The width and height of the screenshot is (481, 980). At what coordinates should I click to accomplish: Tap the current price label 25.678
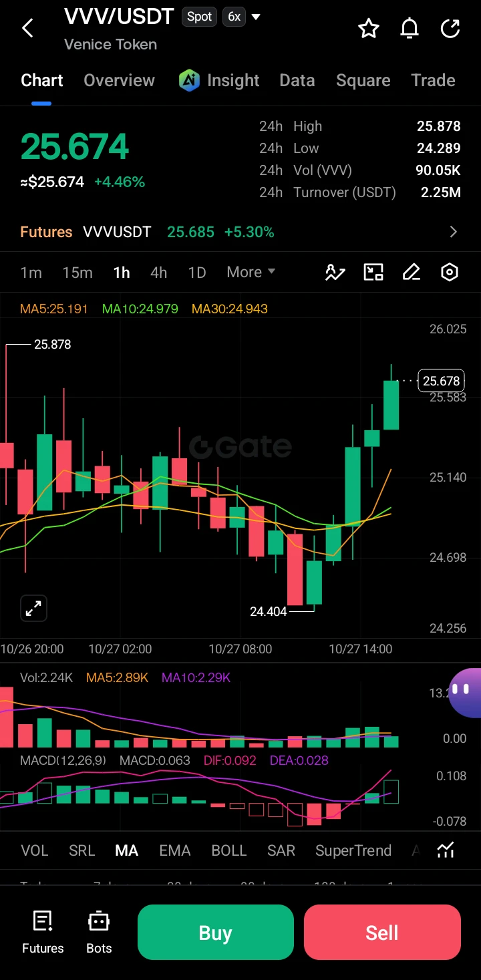pyautogui.click(x=441, y=381)
